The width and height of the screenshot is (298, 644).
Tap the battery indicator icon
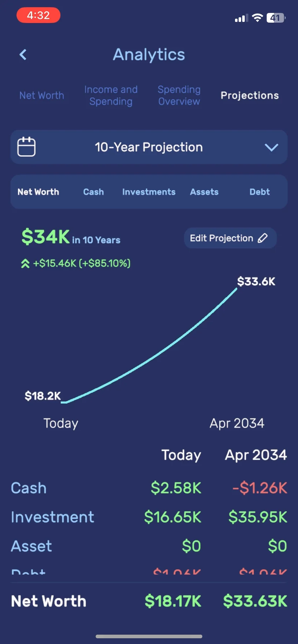pyautogui.click(x=276, y=18)
